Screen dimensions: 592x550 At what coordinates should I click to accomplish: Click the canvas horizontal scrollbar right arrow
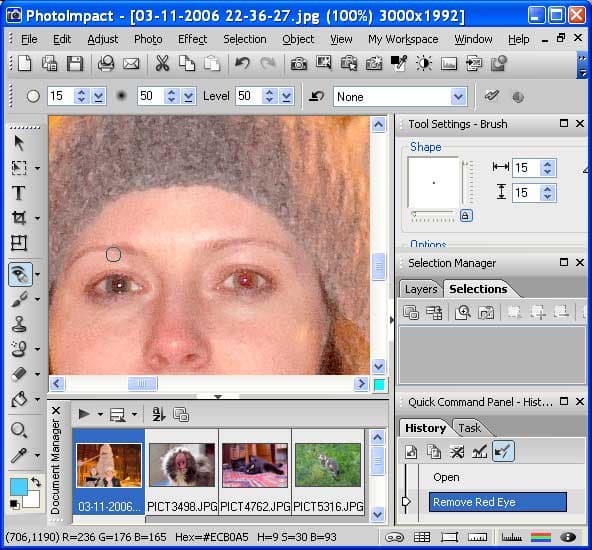point(361,384)
